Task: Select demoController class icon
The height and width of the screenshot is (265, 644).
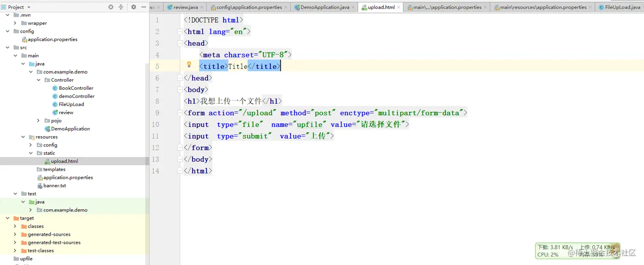Action: point(55,96)
